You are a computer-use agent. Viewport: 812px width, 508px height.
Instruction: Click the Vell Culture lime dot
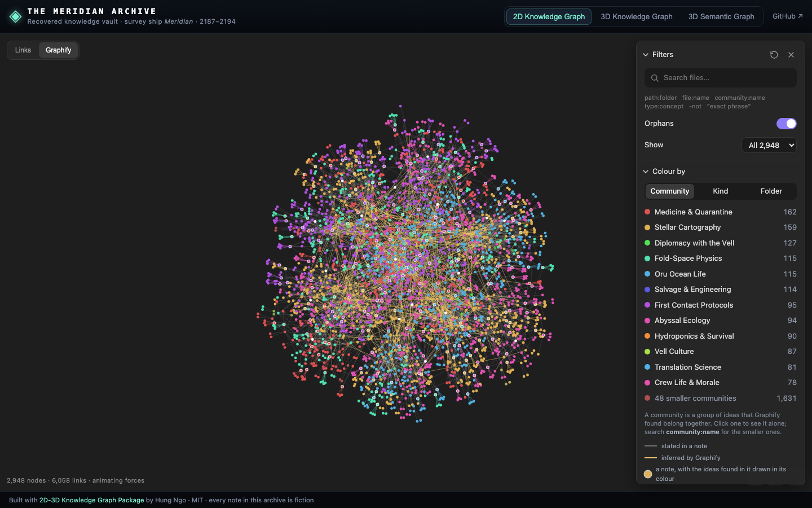(647, 352)
